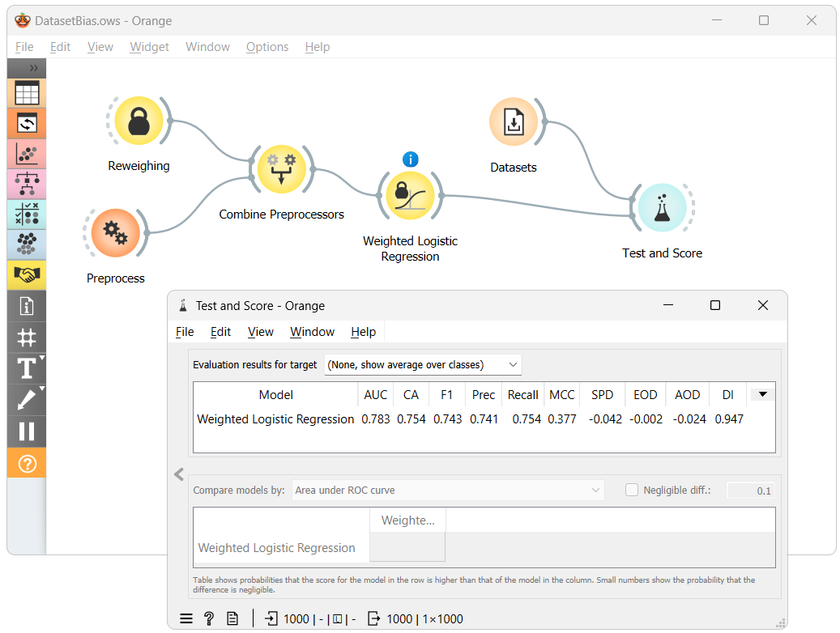Click the blue info badge above Weighted Logistic Regression
Viewport: 840px width, 633px height.
[411, 159]
